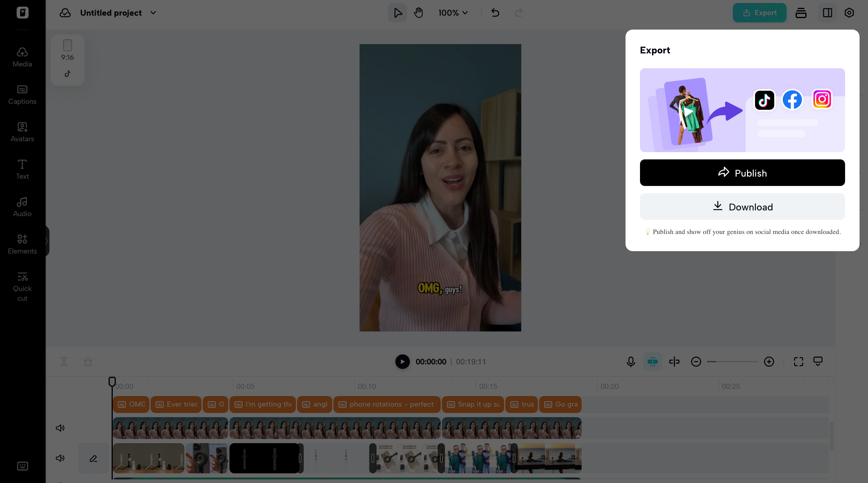Click the 00:19:11 total duration text
This screenshot has height=483, width=868.
[x=471, y=362]
